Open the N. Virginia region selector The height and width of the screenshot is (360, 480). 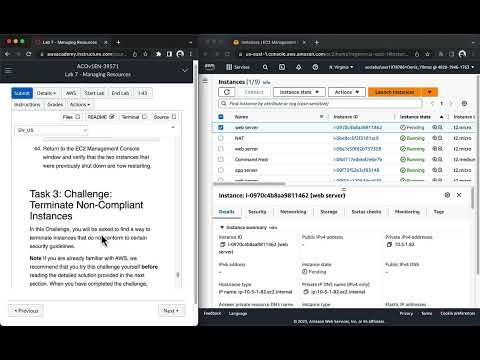click(x=341, y=67)
